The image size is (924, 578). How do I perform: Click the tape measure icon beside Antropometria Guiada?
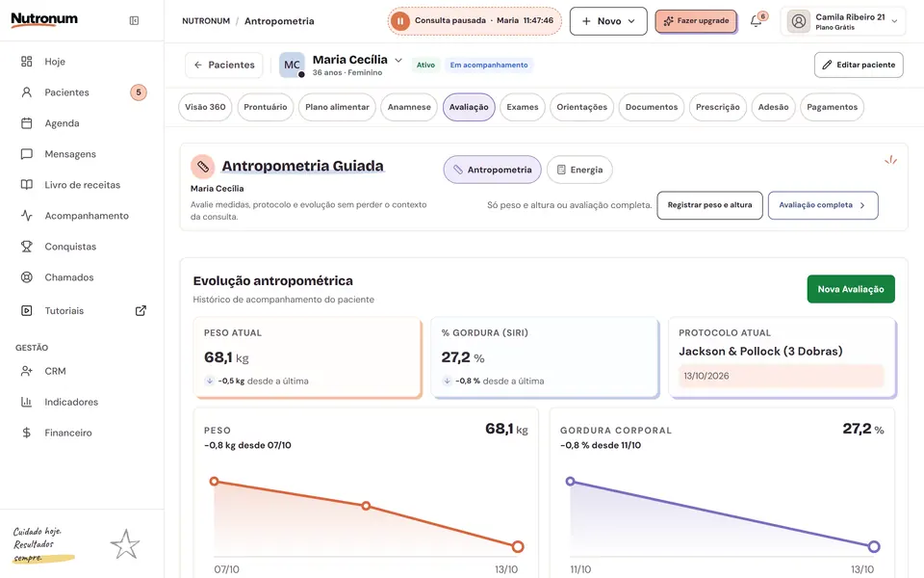click(203, 167)
